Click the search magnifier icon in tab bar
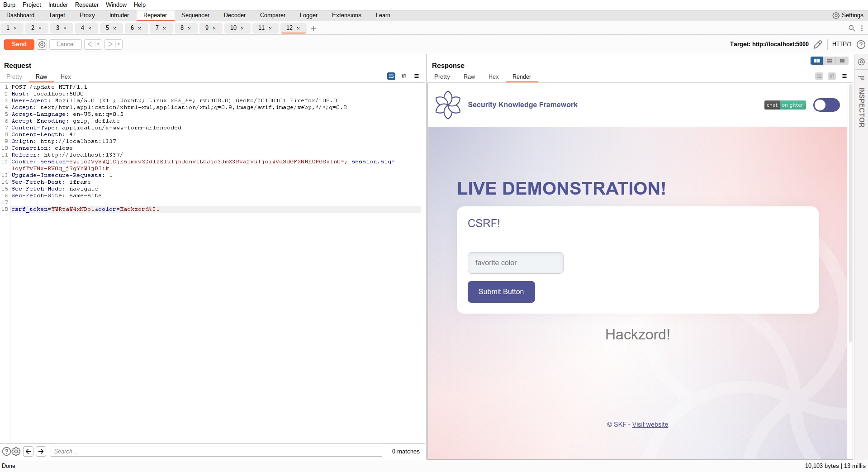The height and width of the screenshot is (472, 868). (851, 28)
